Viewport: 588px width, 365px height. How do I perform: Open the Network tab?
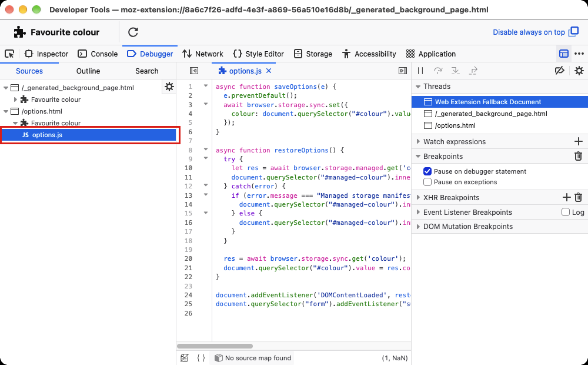[202, 54]
